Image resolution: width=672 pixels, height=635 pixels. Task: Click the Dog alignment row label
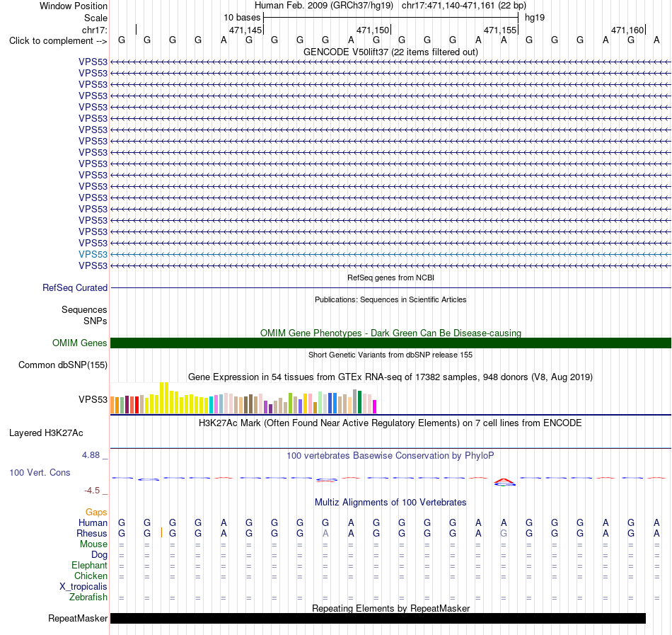(x=99, y=554)
